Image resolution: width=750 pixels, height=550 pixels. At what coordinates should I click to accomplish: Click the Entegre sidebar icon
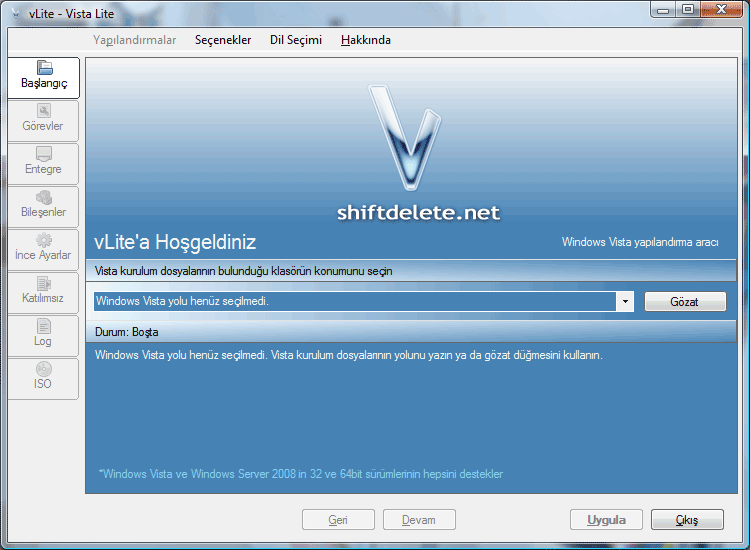click(x=43, y=154)
